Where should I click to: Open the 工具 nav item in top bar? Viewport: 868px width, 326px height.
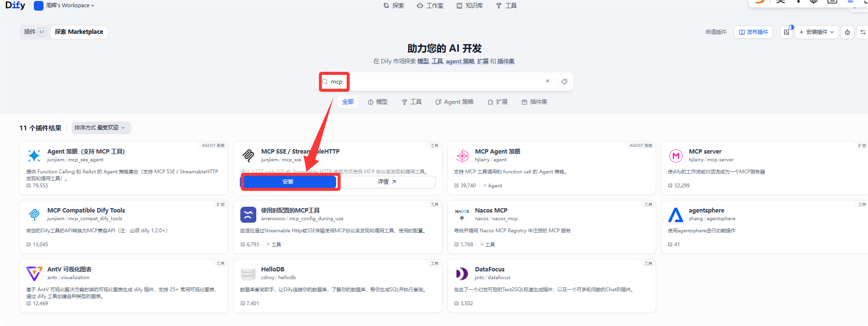click(506, 6)
